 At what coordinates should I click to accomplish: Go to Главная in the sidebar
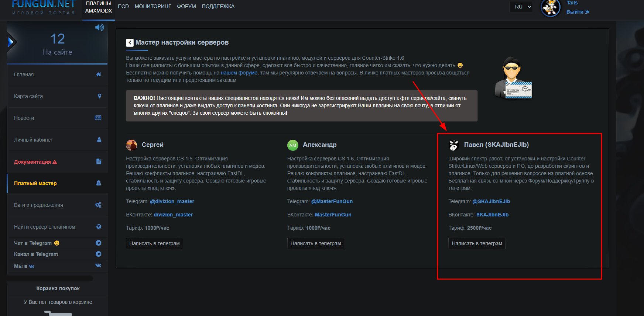click(58, 74)
